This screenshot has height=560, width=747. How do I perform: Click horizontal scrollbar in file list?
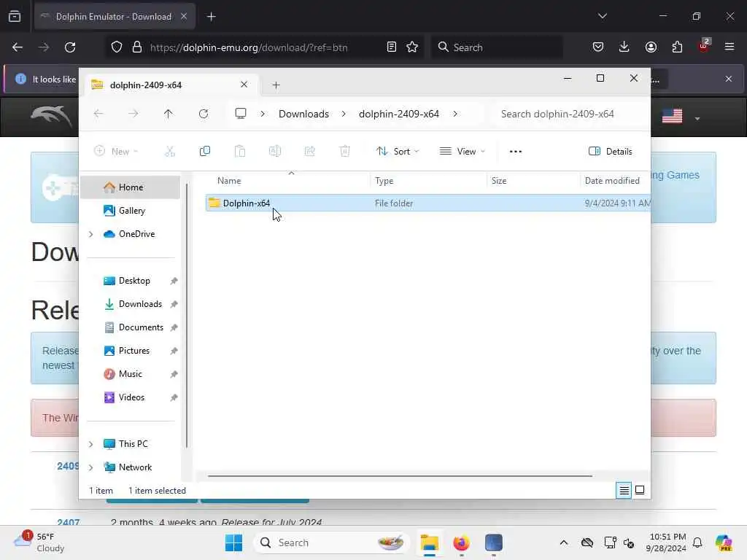400,475
